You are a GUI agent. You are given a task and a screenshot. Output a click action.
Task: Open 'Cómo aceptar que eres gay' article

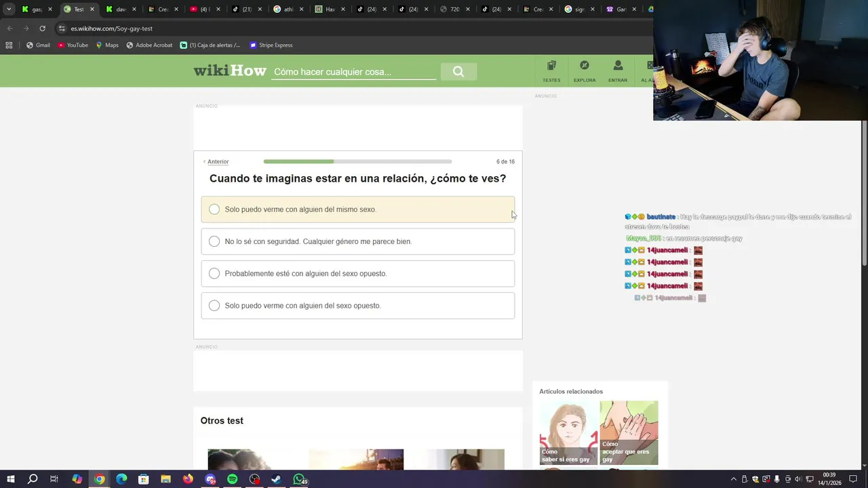point(629,432)
